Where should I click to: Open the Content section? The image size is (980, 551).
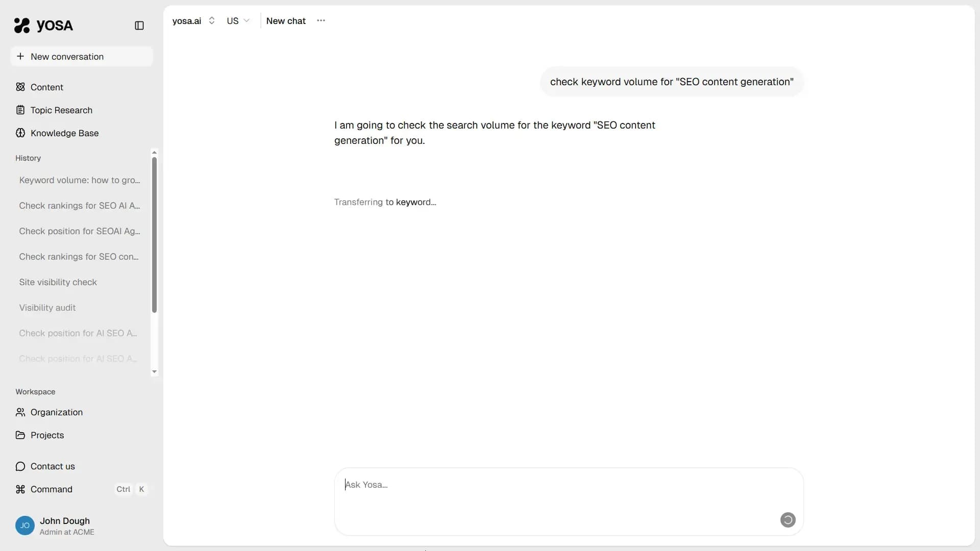click(x=82, y=87)
